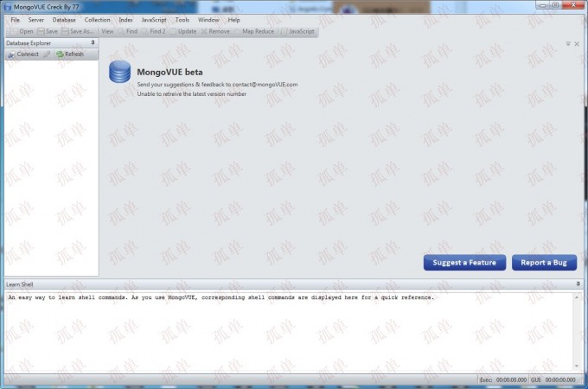Click the Database Explorer panel header
Image resolution: width=588 pixels, height=389 pixels.
coord(51,43)
